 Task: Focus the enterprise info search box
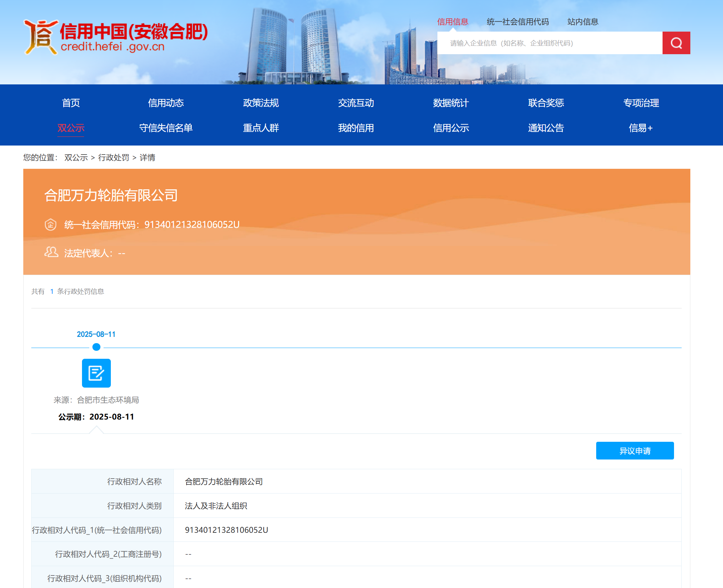click(550, 43)
